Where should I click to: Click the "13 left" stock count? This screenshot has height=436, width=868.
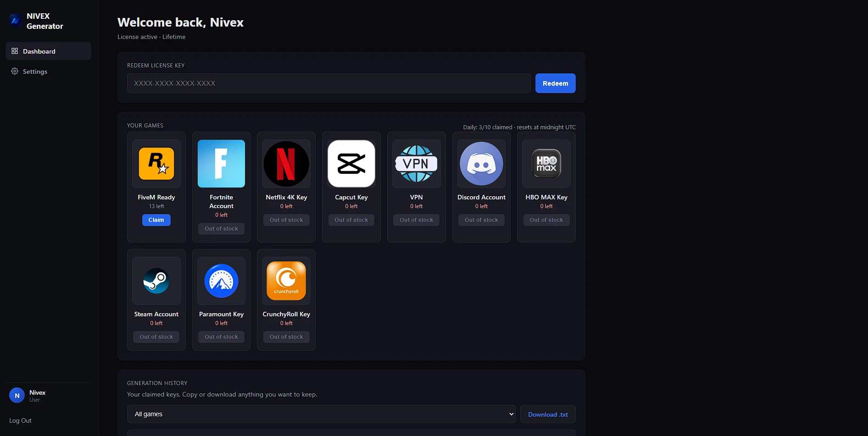[x=156, y=206]
